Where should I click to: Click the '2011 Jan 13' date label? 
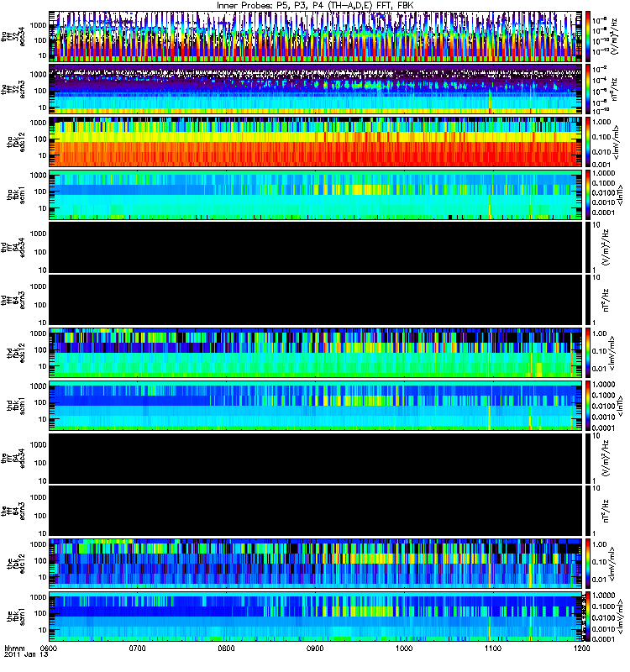pos(27,654)
